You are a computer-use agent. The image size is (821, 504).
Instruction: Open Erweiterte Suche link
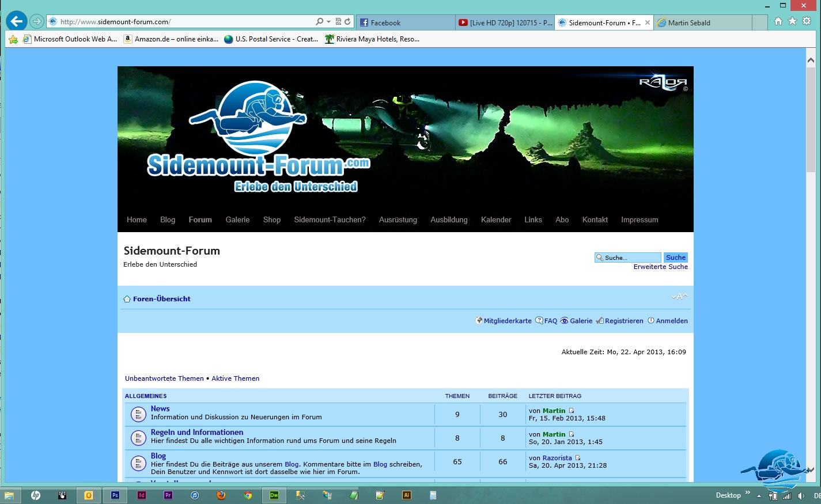[x=661, y=267]
